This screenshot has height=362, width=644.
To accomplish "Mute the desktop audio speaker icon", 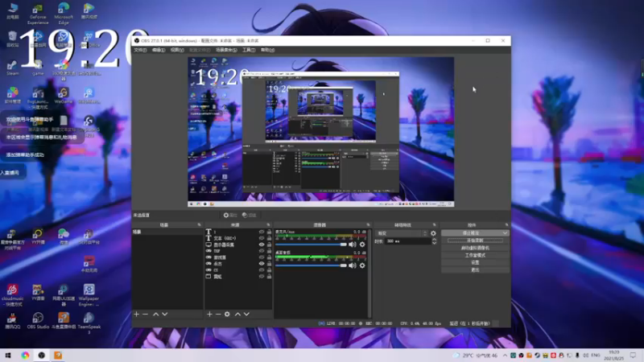I will click(352, 265).
